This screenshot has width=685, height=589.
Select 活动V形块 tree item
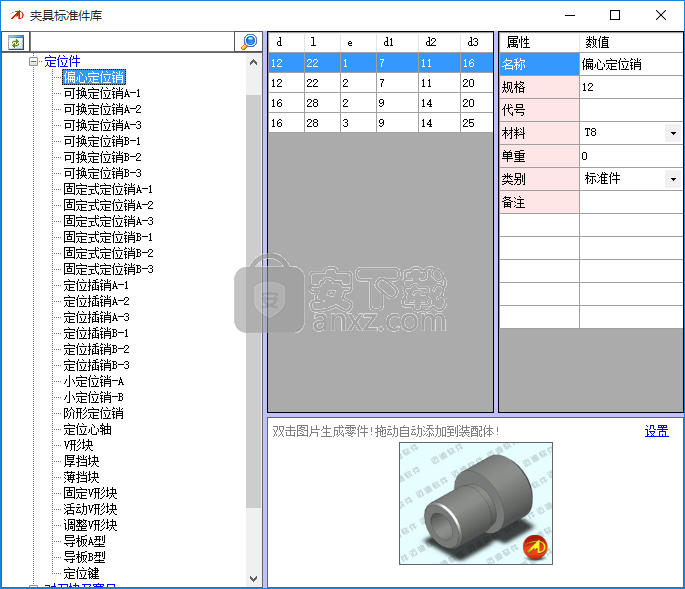pyautogui.click(x=90, y=509)
